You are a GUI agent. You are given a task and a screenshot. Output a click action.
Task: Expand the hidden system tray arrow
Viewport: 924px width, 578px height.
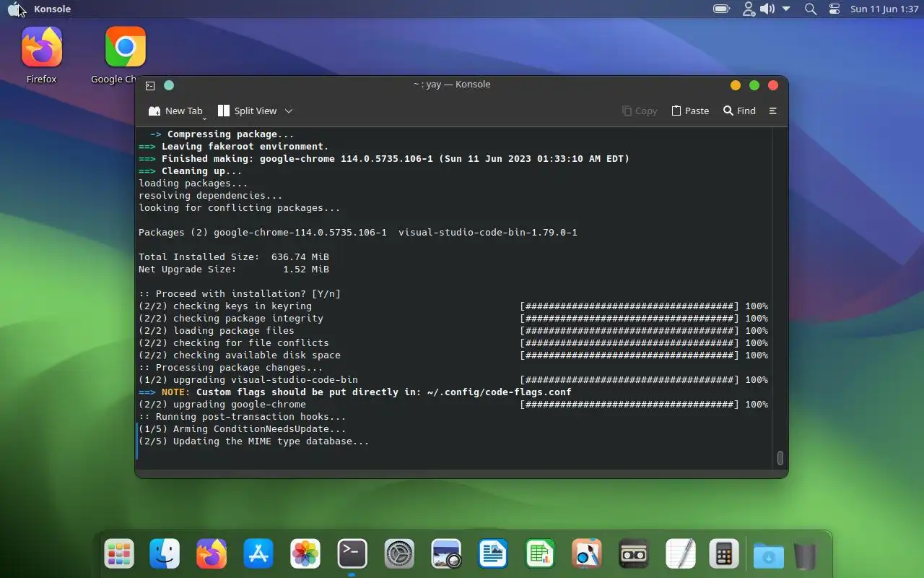pos(787,9)
